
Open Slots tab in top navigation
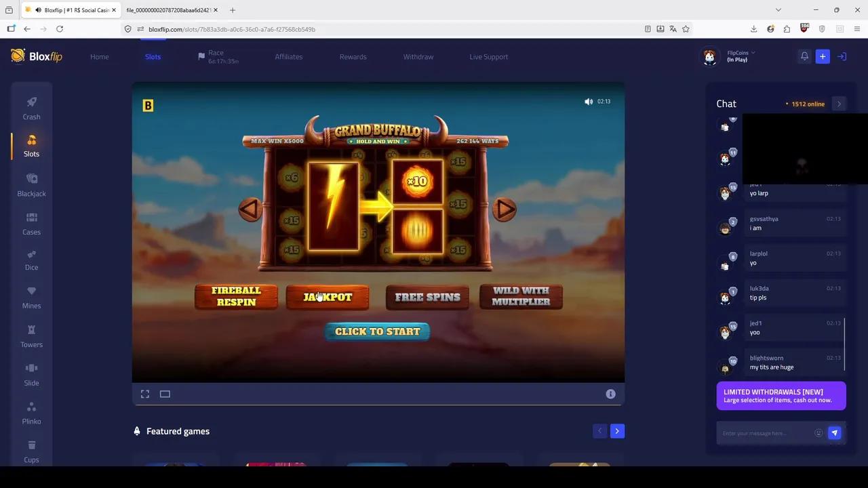click(x=153, y=57)
